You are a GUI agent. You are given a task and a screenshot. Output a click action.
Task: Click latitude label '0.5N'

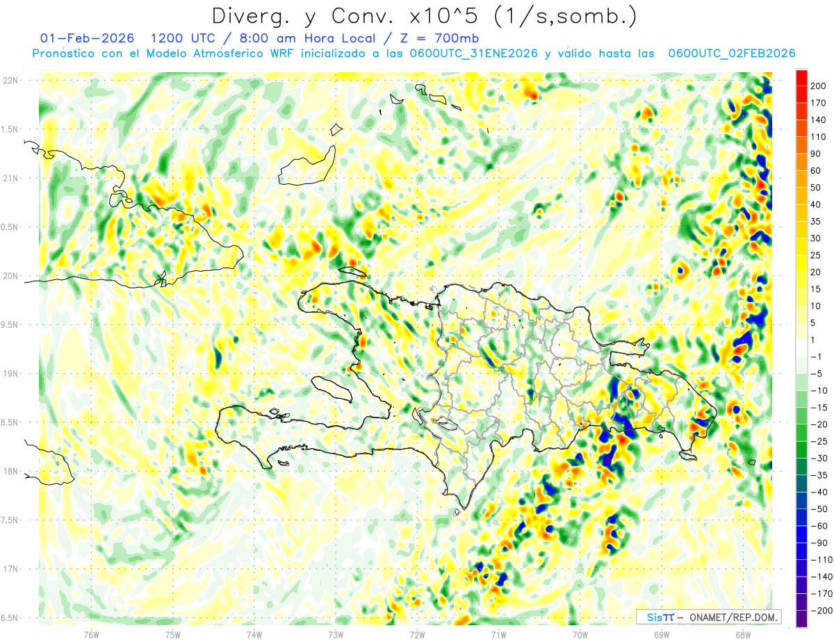[x=10, y=227]
